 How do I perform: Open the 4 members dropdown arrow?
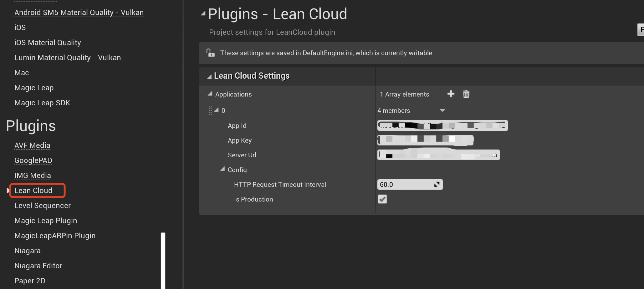(x=442, y=110)
